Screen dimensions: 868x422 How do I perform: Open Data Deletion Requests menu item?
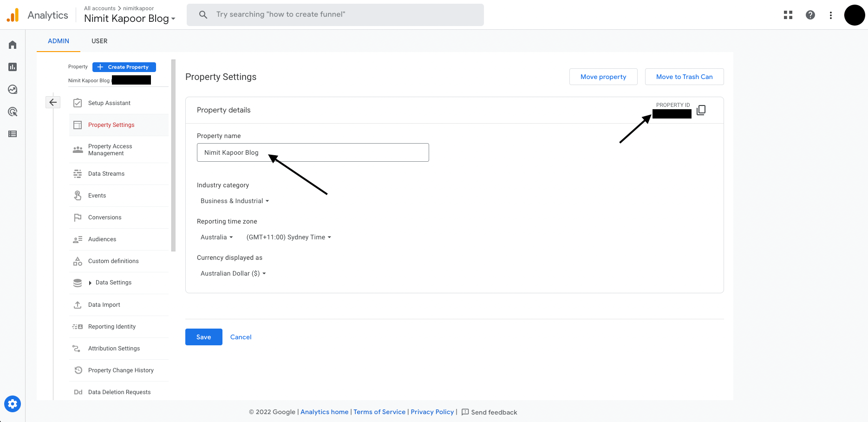point(119,392)
